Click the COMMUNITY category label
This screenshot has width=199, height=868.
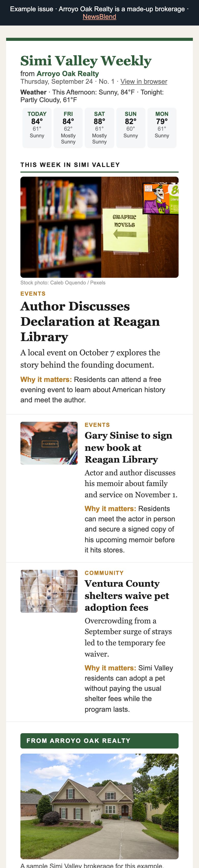click(104, 573)
